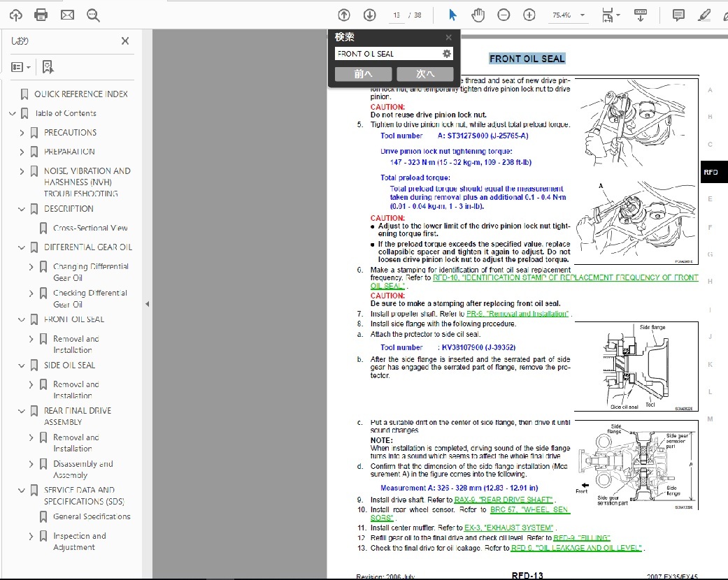Open the search options gear in the search box
728x580 pixels.
(x=445, y=53)
